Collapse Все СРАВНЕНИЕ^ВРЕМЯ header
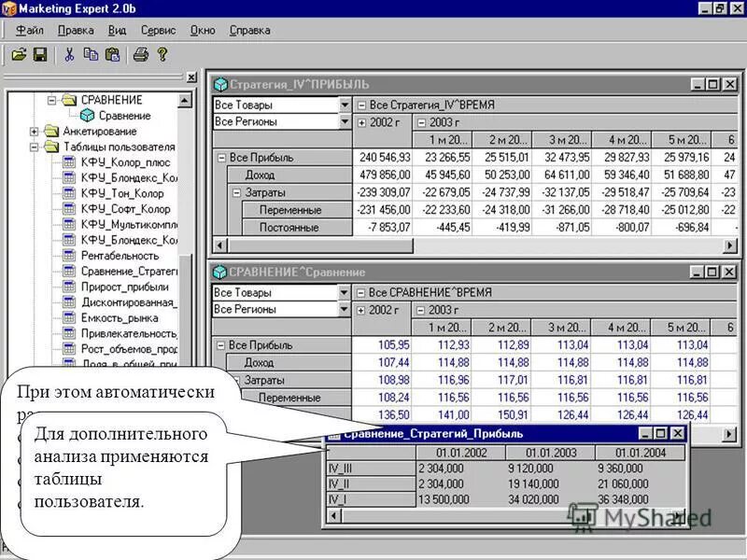The width and height of the screenshot is (747, 560). [x=360, y=293]
